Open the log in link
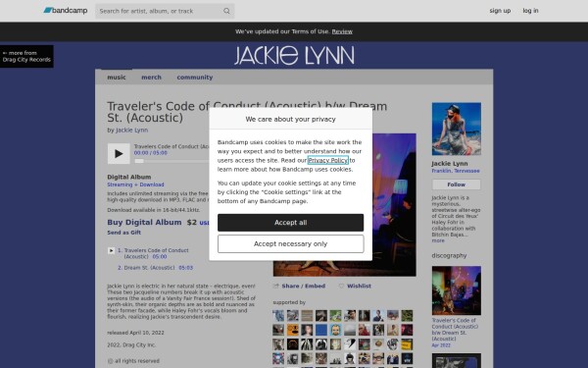The image size is (588, 368). click(x=530, y=11)
